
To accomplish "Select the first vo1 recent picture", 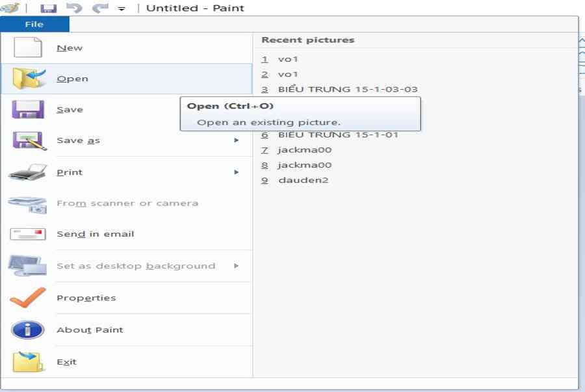I will (287, 59).
